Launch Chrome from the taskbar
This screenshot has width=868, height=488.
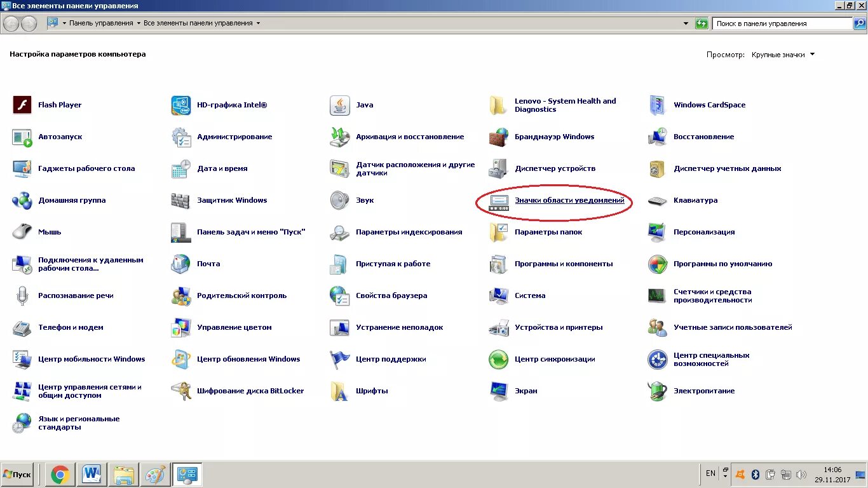point(60,475)
